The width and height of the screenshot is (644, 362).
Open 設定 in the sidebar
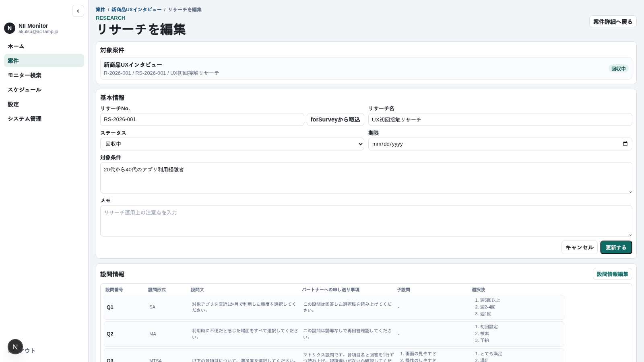tap(44, 104)
